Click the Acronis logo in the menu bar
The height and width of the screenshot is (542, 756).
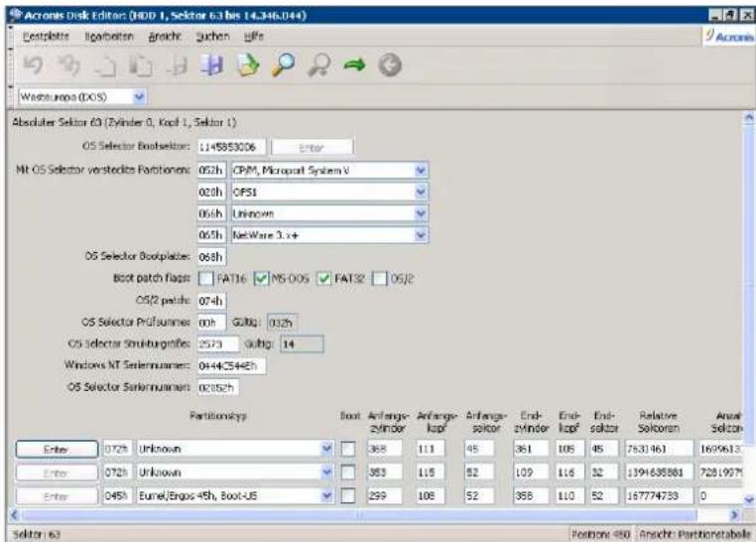tap(729, 37)
